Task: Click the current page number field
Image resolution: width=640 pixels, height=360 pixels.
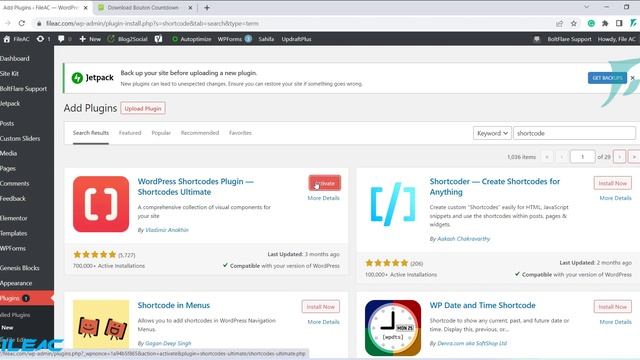Action: click(582, 157)
